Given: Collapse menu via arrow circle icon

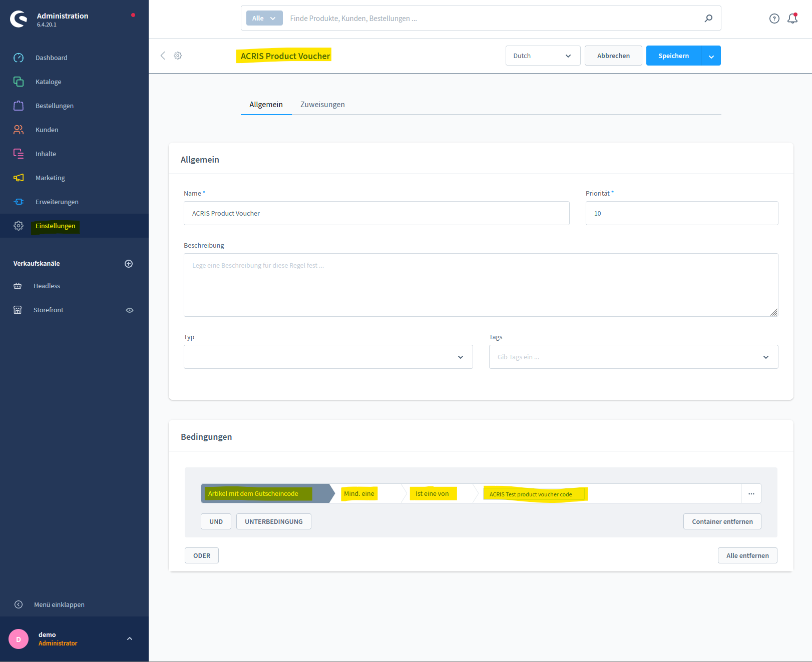Looking at the screenshot, I should tap(19, 604).
